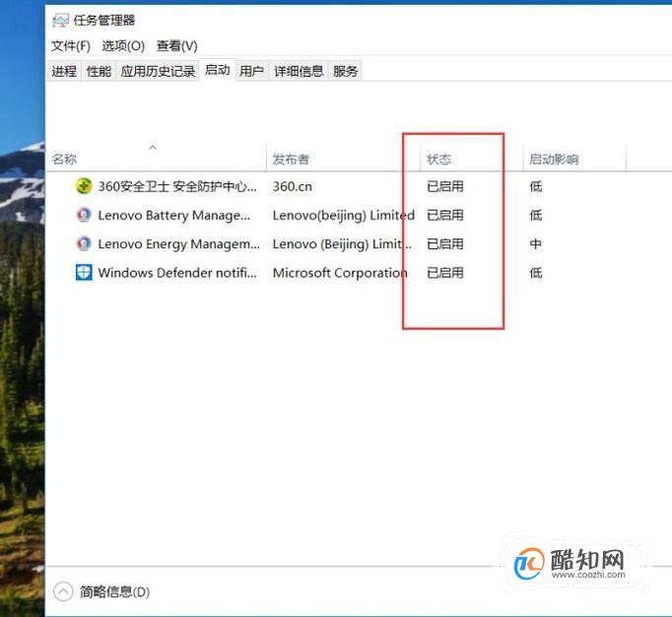The width and height of the screenshot is (672, 617).
Task: Open the 文件(F) menu
Action: click(x=71, y=46)
